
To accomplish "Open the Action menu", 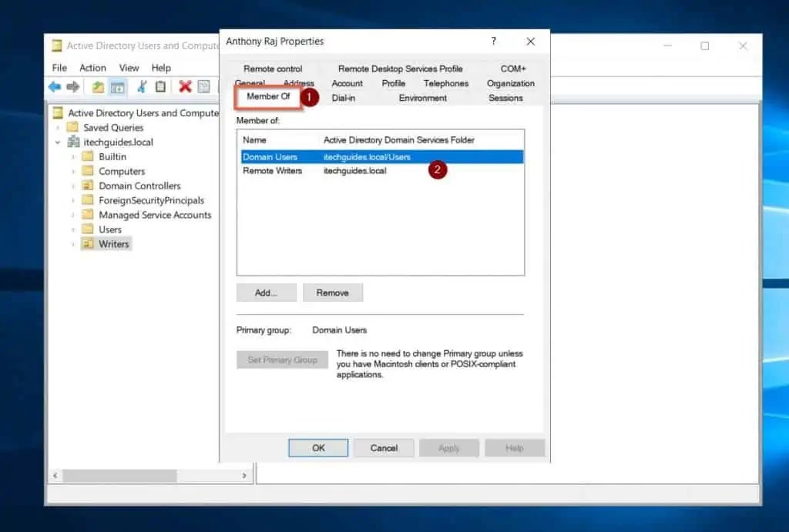I will tap(92, 67).
